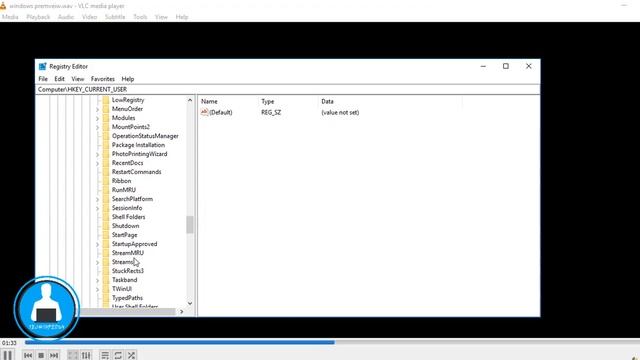
Task: Select the (Default) value entry
Action: point(220,112)
